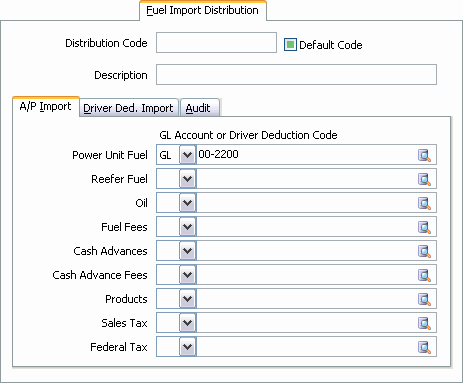Screen dimensions: 463x383
Task: Open the Federal Tax type dropdown
Action: coord(187,347)
